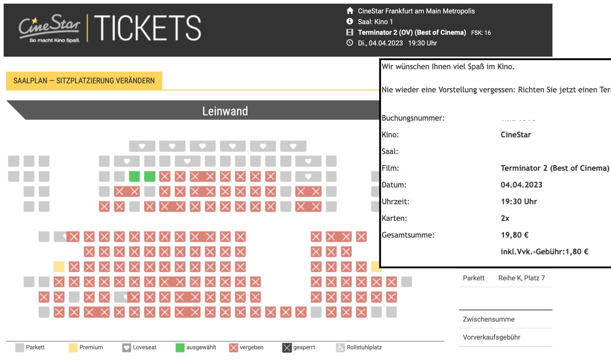Click the clock icon beside showtime
The width and height of the screenshot is (611, 364).
(x=350, y=43)
